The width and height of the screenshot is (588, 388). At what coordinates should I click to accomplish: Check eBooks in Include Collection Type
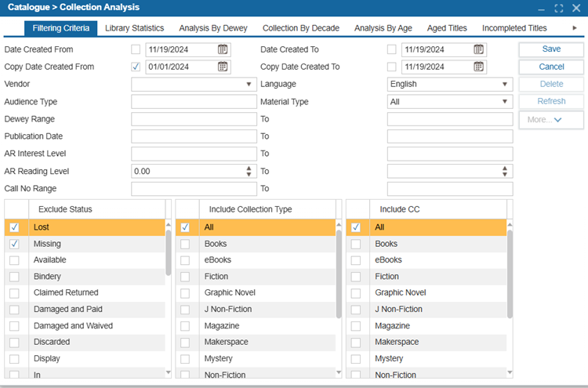point(185,260)
